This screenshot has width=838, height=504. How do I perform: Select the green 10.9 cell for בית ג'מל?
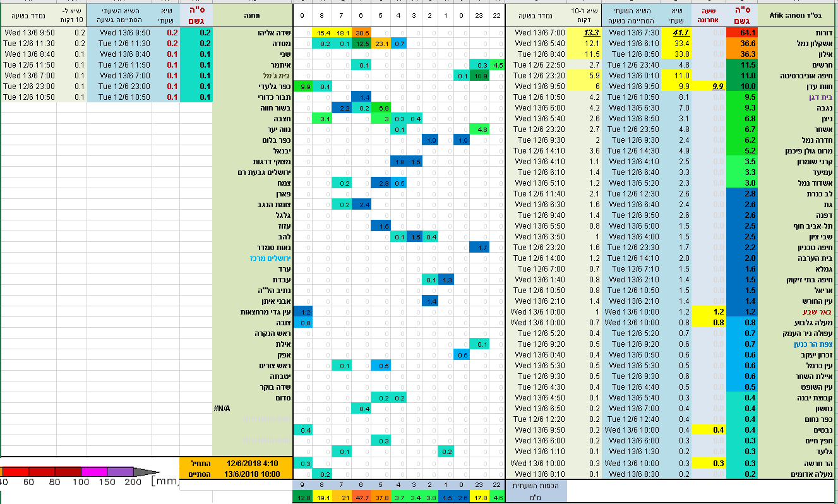479,76
